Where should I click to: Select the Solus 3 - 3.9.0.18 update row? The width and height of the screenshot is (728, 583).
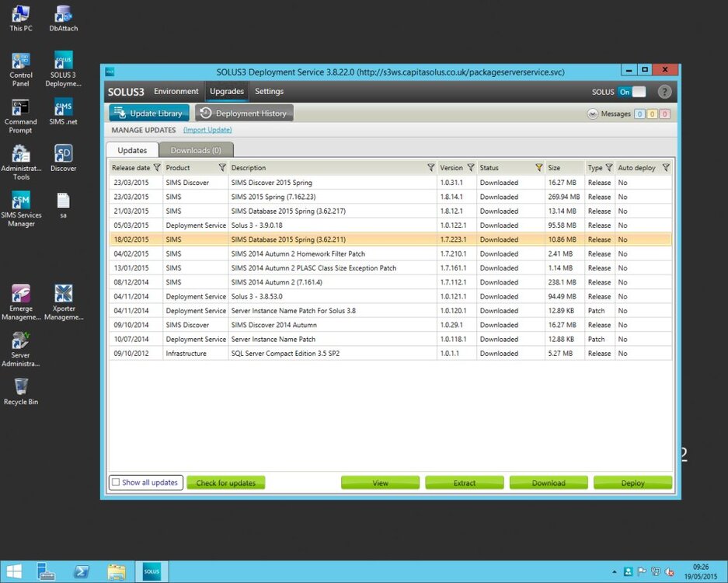click(391, 225)
